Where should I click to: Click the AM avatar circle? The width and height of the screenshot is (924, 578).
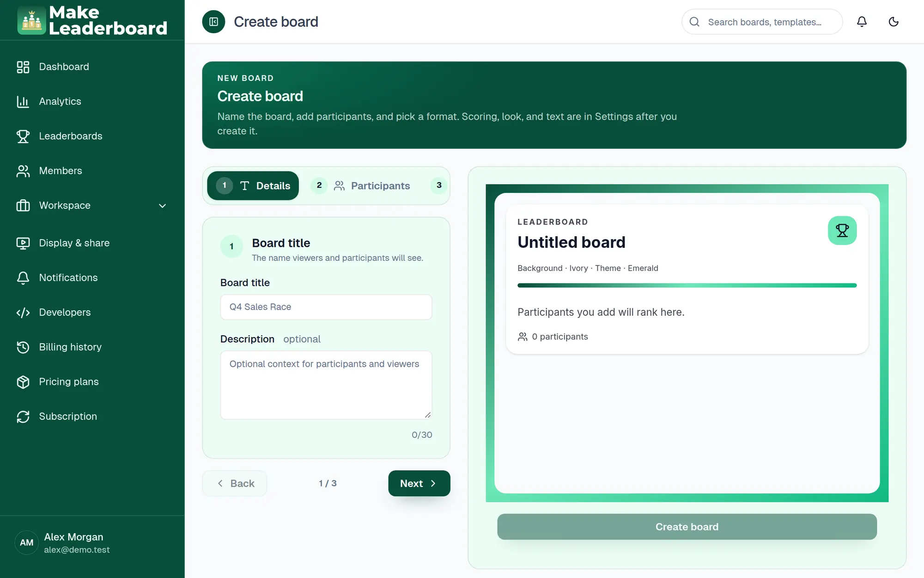tap(27, 542)
